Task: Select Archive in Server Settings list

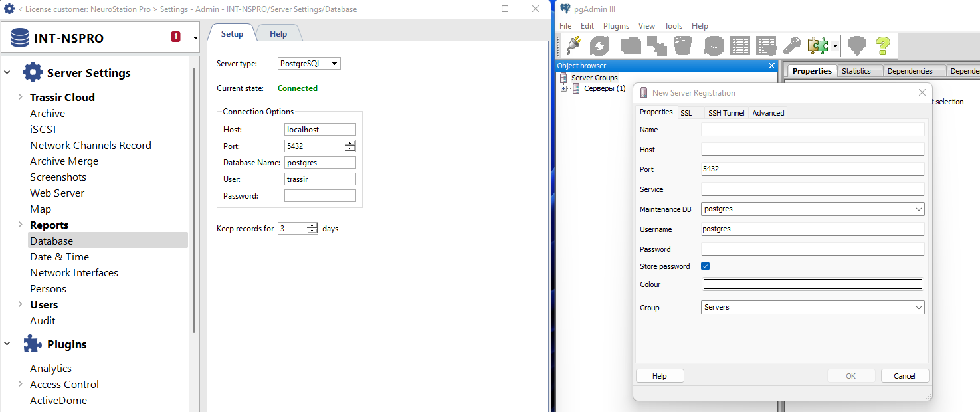Action: coord(47,113)
